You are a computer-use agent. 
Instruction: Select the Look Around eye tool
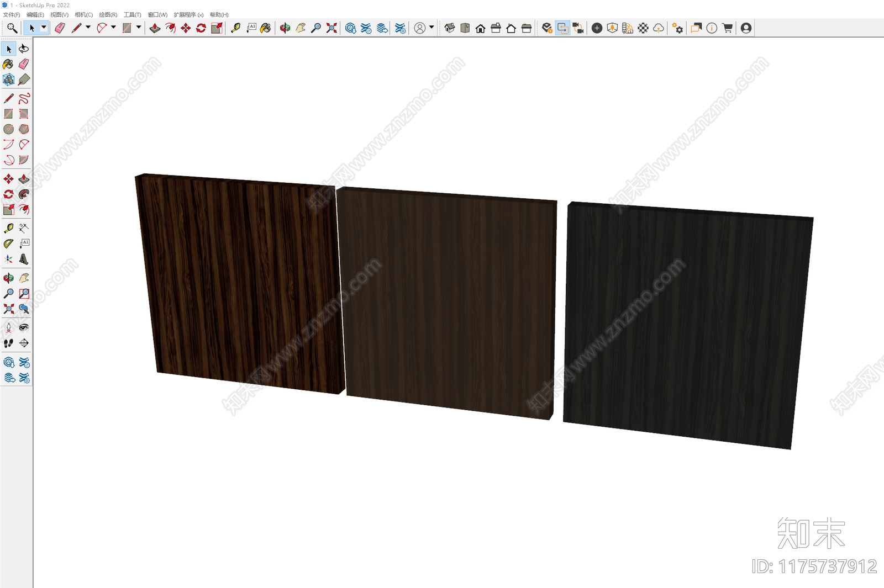tap(24, 327)
